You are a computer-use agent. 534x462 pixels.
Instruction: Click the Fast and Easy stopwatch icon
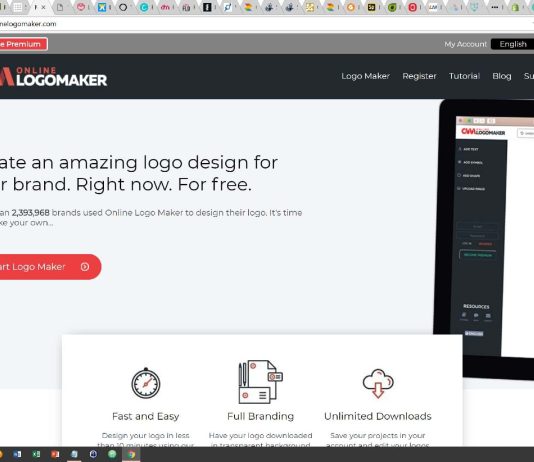point(146,383)
